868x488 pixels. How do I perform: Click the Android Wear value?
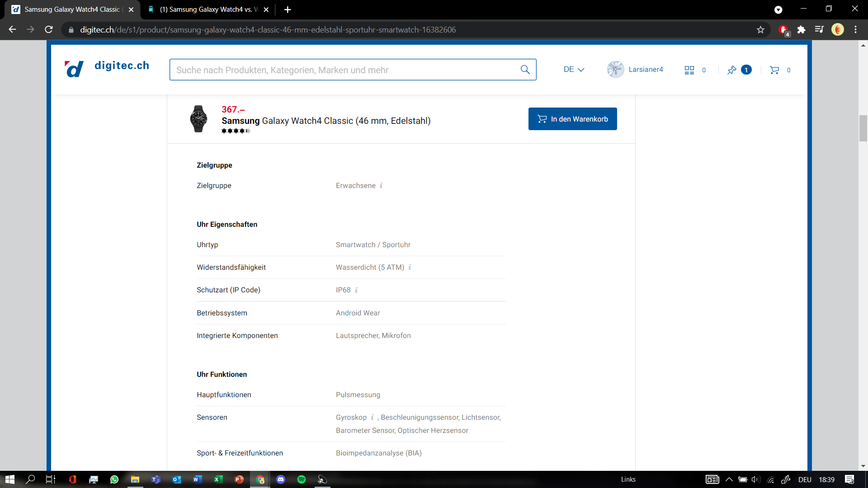click(x=358, y=313)
